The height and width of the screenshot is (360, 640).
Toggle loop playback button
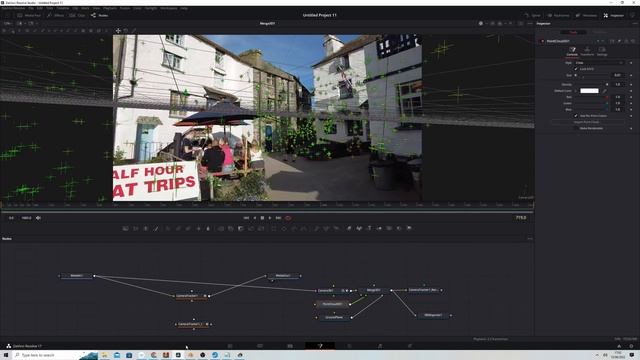pyautogui.click(x=288, y=218)
